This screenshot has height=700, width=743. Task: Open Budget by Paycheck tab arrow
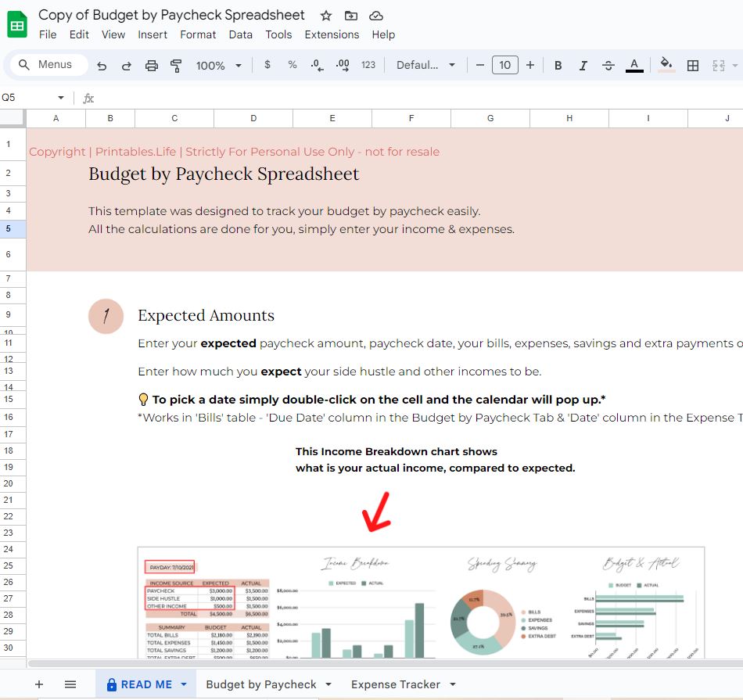pyautogui.click(x=328, y=684)
